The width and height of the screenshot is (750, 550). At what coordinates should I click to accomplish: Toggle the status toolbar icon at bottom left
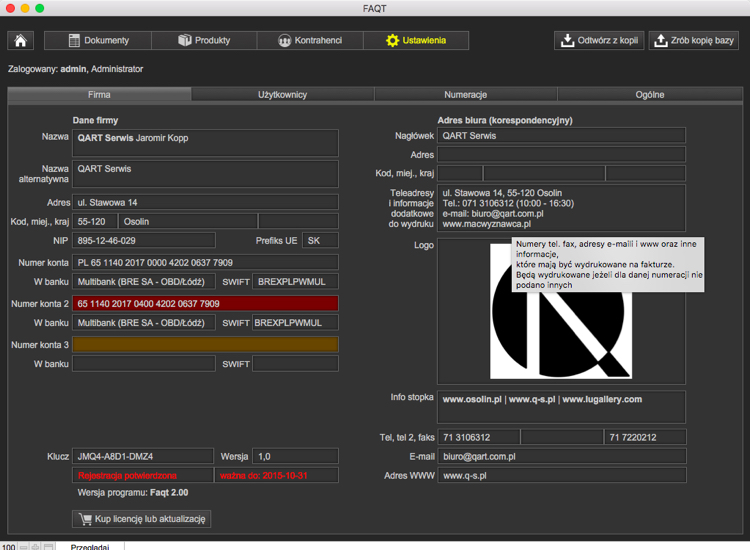tap(48, 547)
